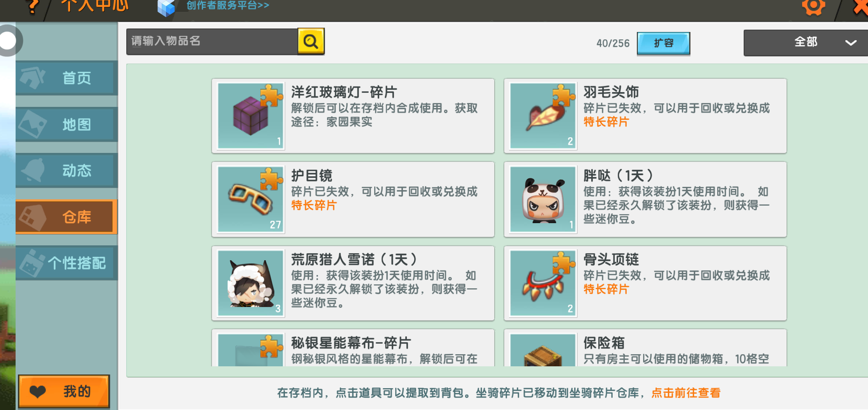The image size is (868, 410).
Task: Select the 护目镜 goggles item icon
Action: [x=251, y=199]
